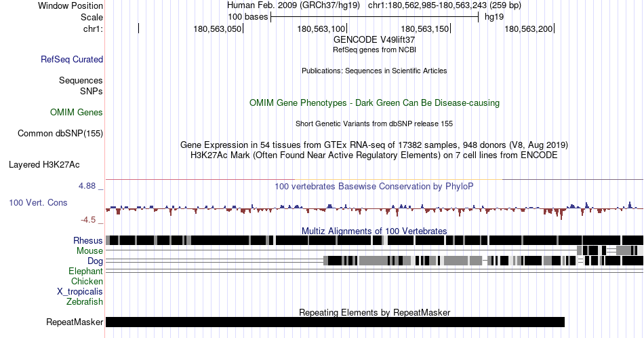Click the Sequences track label

(x=81, y=80)
